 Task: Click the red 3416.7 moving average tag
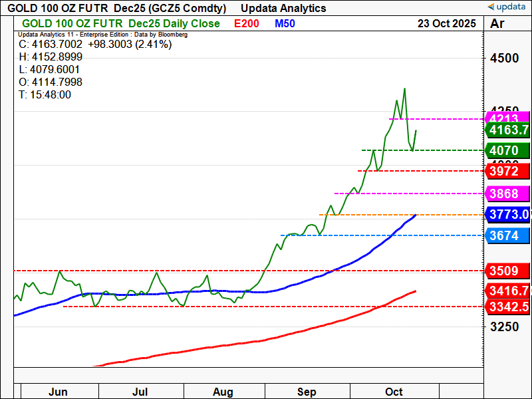click(x=507, y=291)
